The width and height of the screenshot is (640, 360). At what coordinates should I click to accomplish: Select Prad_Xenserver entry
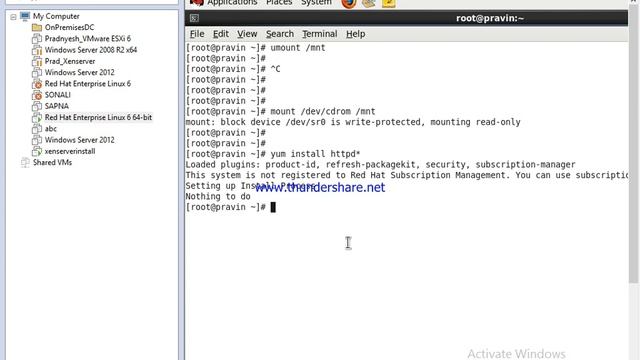click(x=70, y=61)
